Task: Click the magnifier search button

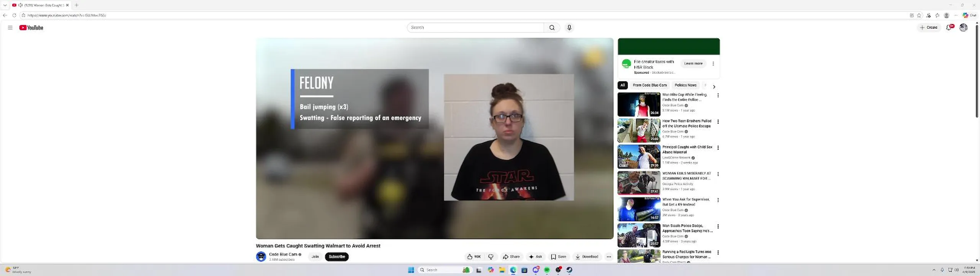Action: 552,28
